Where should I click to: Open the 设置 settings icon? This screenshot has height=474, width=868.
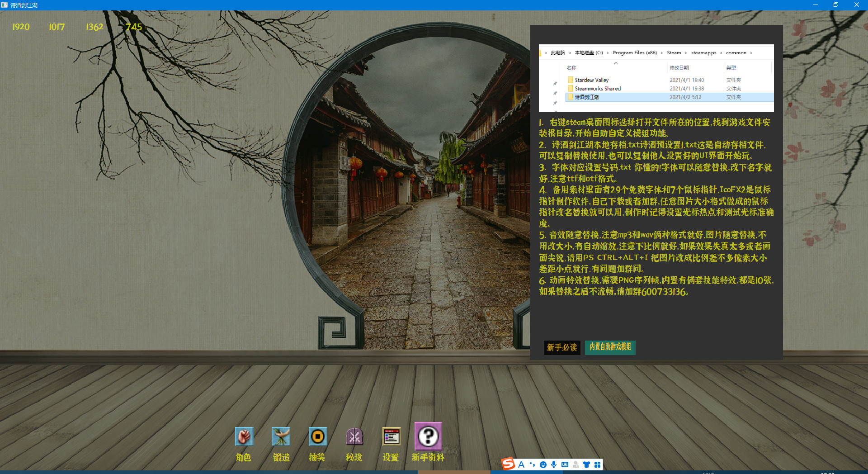coord(391,437)
